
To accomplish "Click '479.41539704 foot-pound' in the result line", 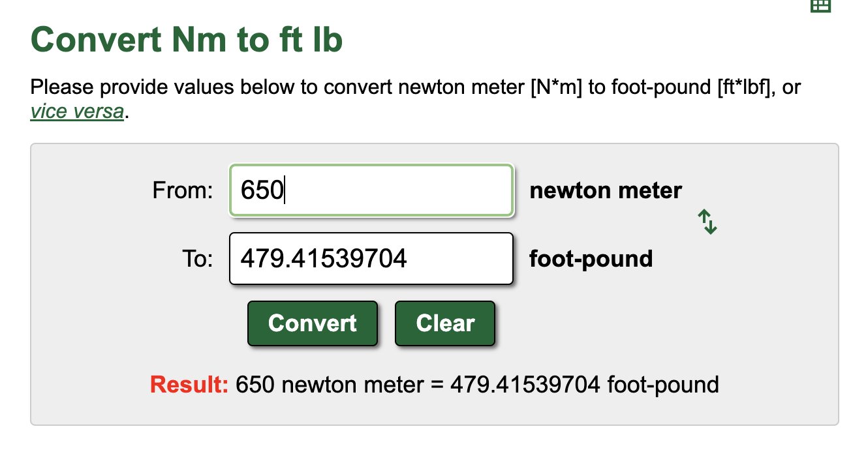I will point(585,385).
